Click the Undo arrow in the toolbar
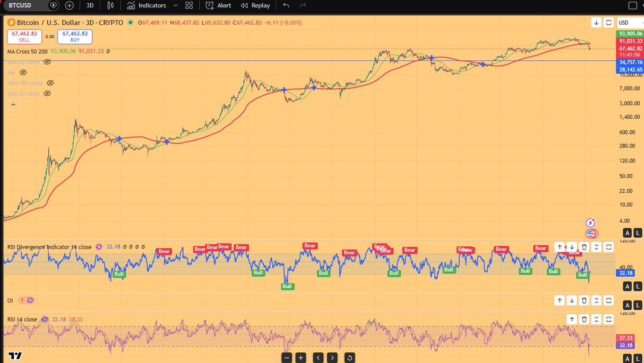644x363 pixels. [x=285, y=5]
